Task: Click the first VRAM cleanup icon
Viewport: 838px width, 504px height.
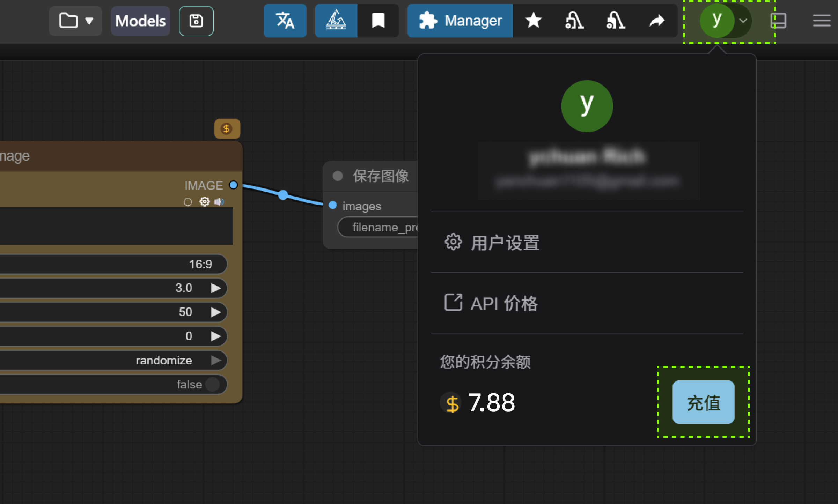Action: click(574, 21)
